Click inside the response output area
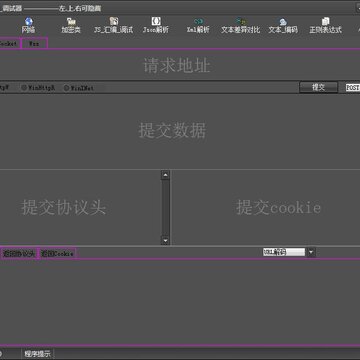Screen dimensions: 360x360 pos(180,302)
